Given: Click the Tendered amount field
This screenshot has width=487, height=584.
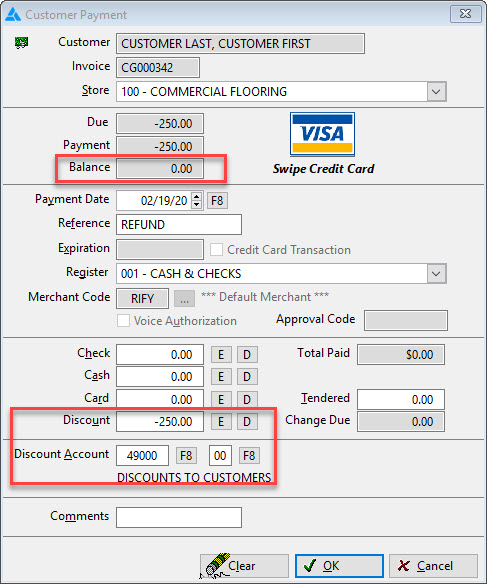Looking at the screenshot, I should tap(401, 399).
